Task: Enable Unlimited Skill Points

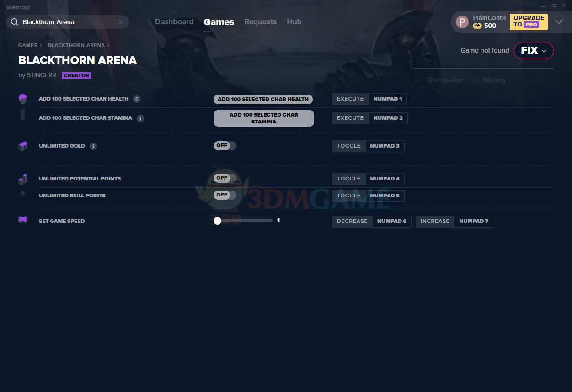Action: click(x=225, y=195)
